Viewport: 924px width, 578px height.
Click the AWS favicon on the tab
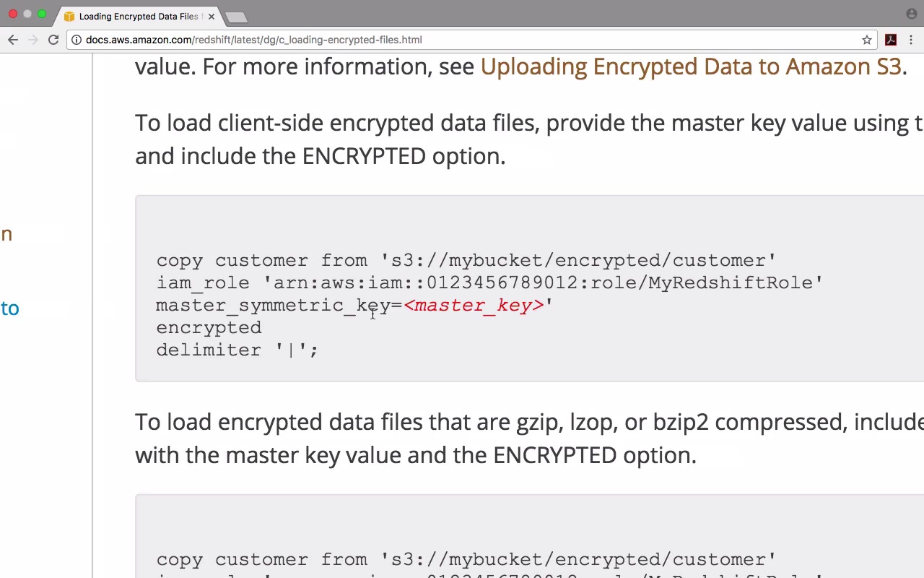(x=69, y=16)
